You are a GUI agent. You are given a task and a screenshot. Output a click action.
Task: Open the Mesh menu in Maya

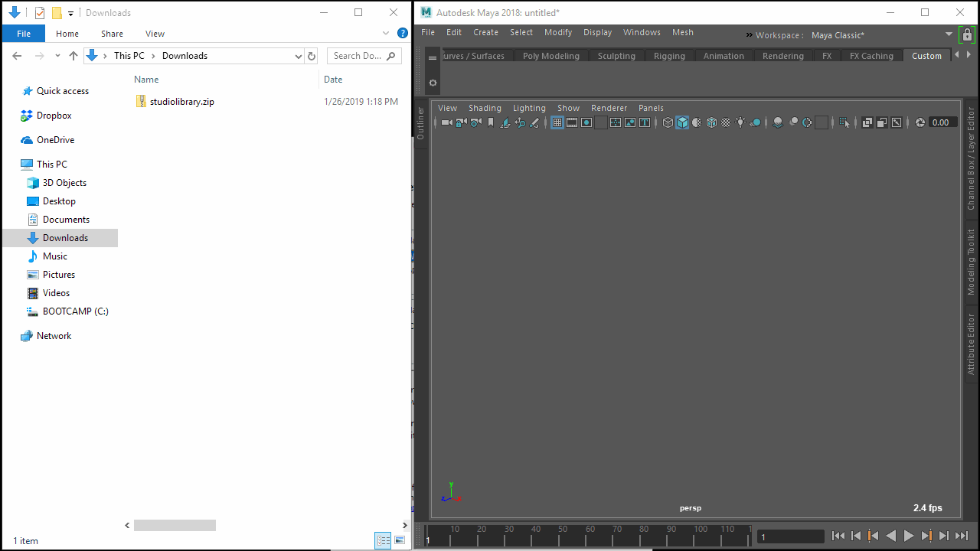click(x=682, y=32)
